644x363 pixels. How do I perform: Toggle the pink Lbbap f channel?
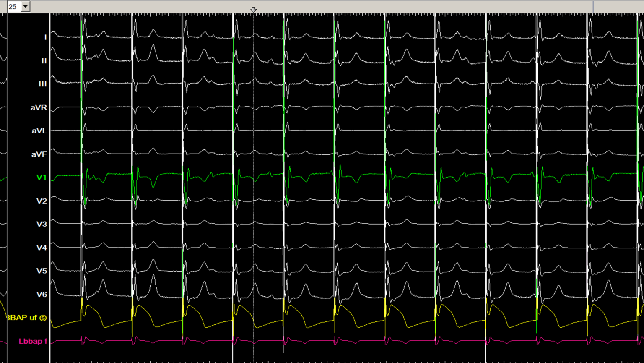point(32,341)
